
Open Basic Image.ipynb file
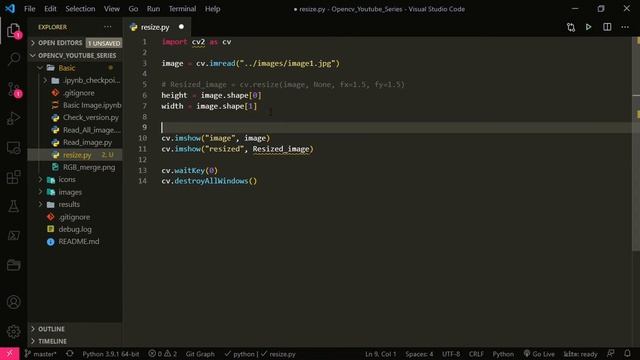point(75,105)
